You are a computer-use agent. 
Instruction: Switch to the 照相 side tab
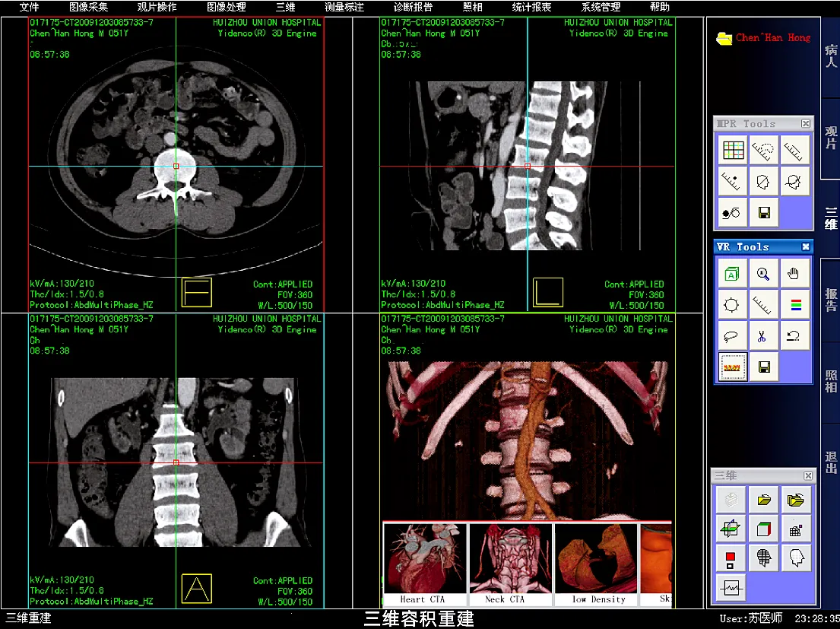pos(830,382)
